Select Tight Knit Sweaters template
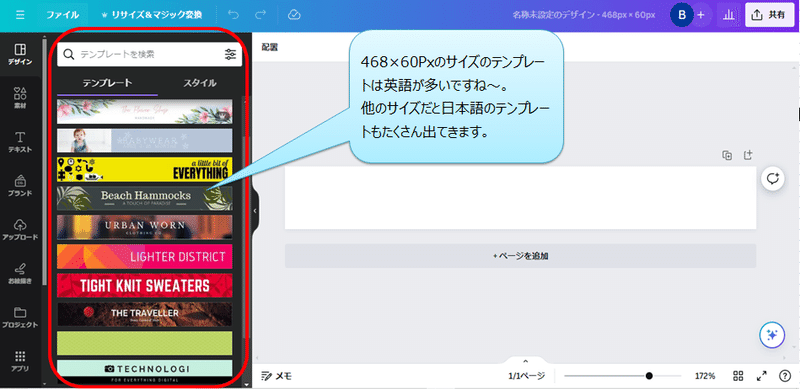The height and width of the screenshot is (389, 800). (144, 285)
